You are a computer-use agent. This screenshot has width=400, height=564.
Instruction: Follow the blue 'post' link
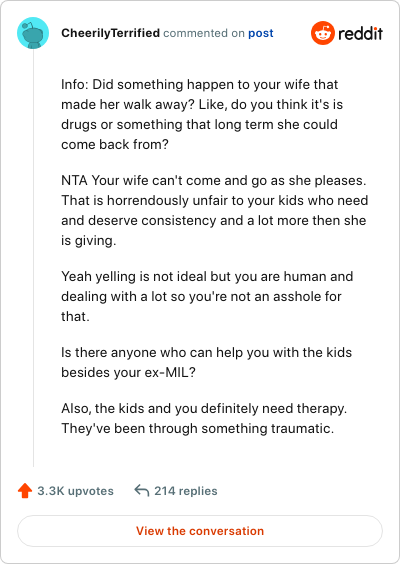pyautogui.click(x=261, y=33)
